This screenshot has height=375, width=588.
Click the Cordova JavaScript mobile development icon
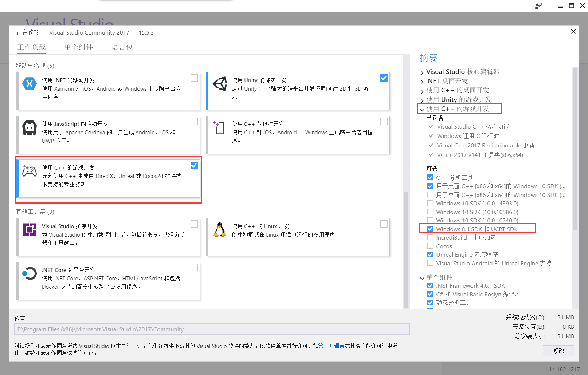click(30, 127)
